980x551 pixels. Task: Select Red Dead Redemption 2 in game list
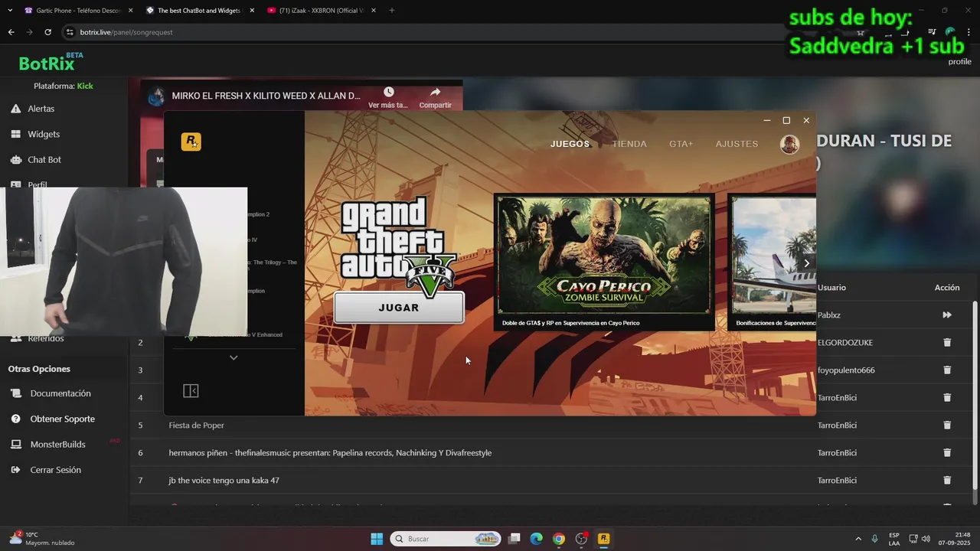(258, 214)
